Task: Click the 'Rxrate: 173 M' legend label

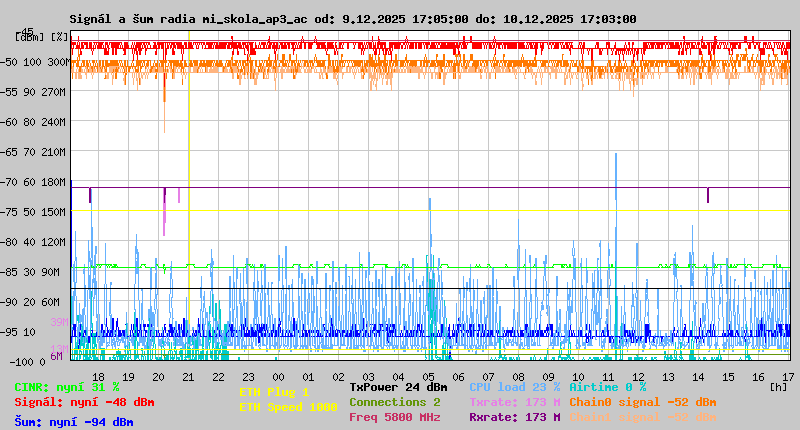Action: coord(515,417)
